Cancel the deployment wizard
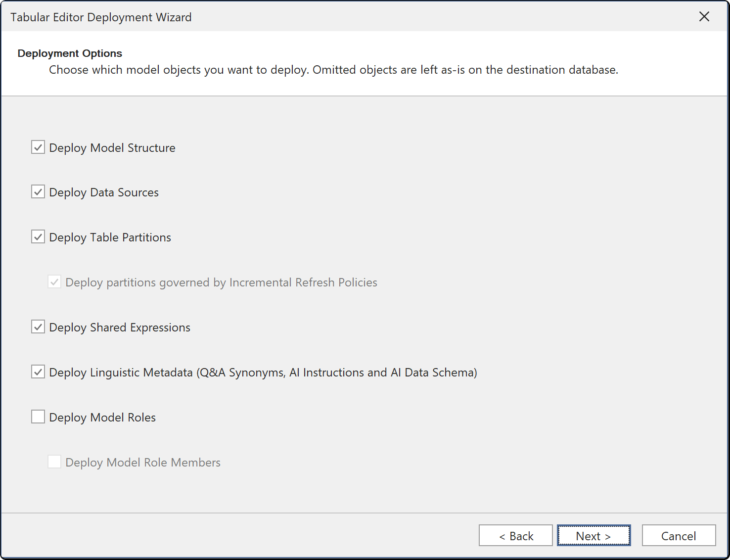Viewport: 730px width, 560px height. coord(679,536)
